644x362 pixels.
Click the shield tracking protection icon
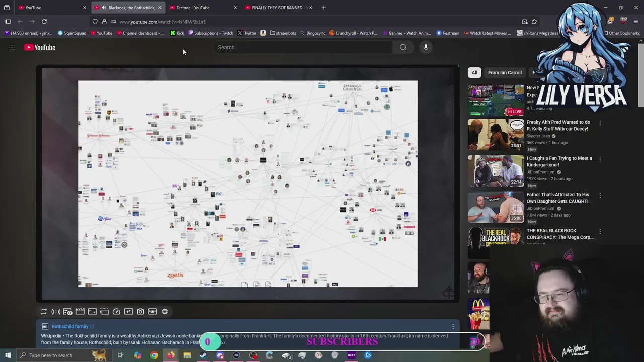click(95, 22)
